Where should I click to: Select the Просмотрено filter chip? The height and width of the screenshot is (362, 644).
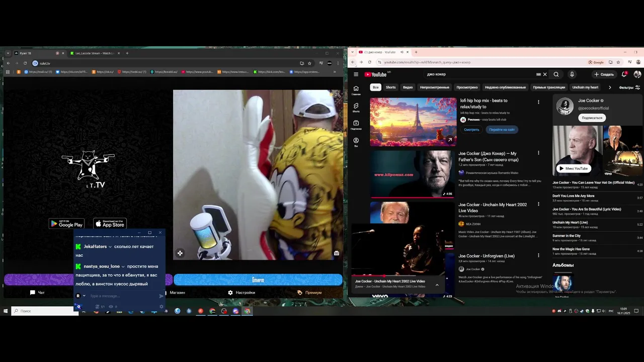click(467, 87)
